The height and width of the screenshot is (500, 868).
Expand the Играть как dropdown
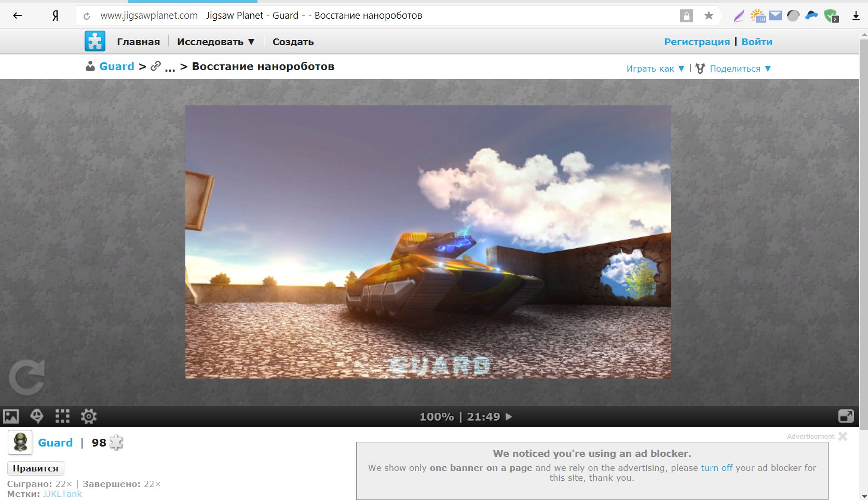click(x=656, y=69)
